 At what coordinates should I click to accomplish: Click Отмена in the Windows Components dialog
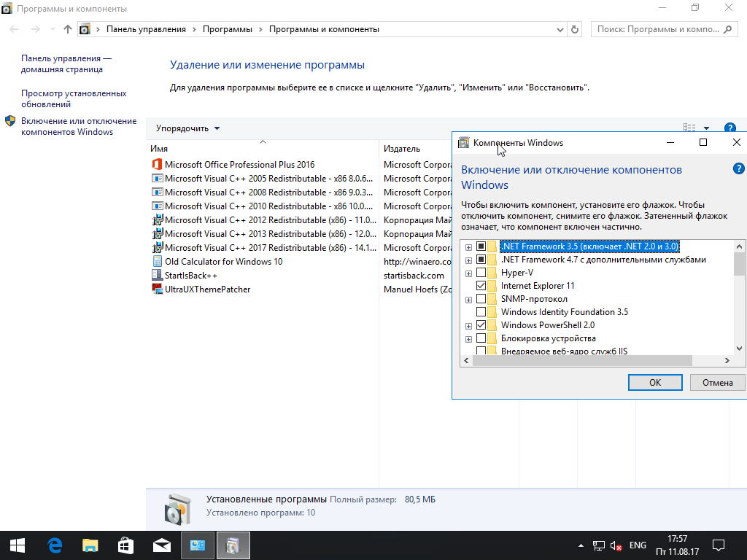pyautogui.click(x=718, y=382)
